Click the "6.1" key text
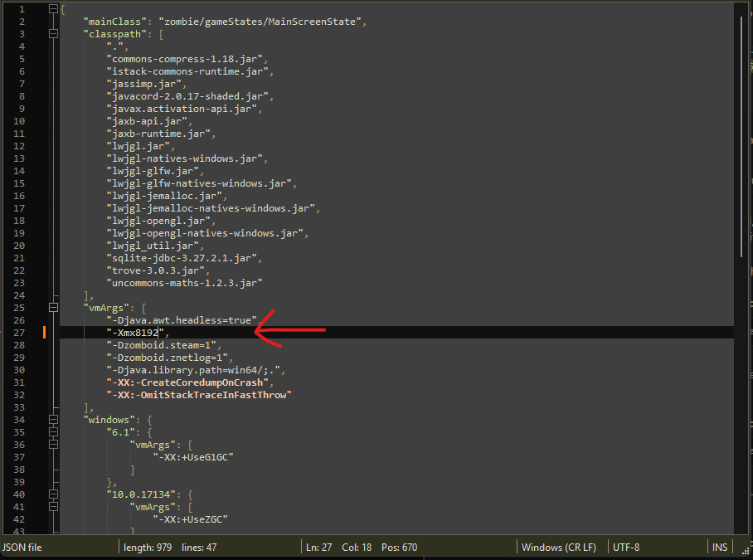The width and height of the screenshot is (753, 560). tap(121, 432)
